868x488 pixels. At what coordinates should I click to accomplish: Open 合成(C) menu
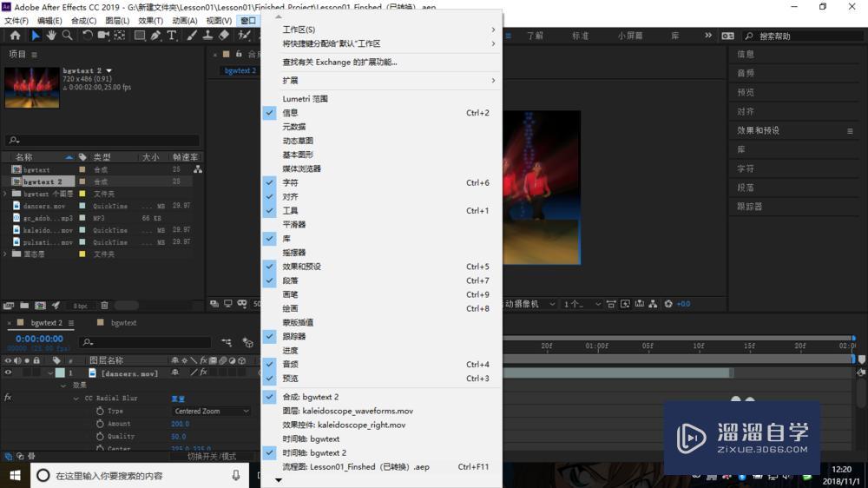click(83, 21)
